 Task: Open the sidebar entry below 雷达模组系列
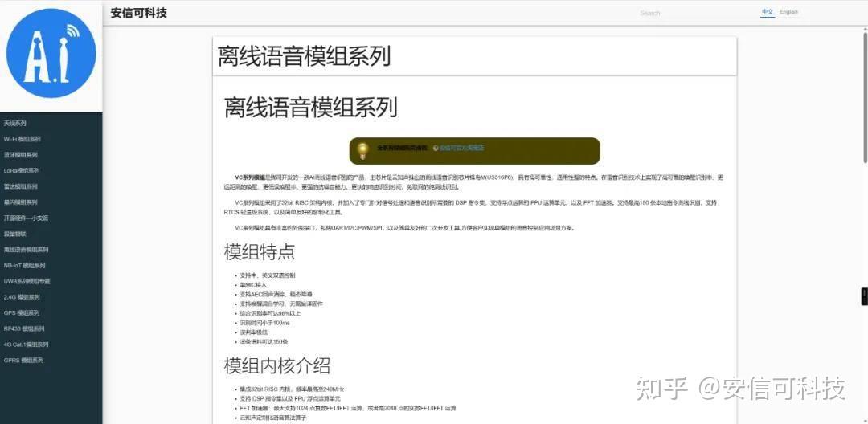[x=20, y=202]
